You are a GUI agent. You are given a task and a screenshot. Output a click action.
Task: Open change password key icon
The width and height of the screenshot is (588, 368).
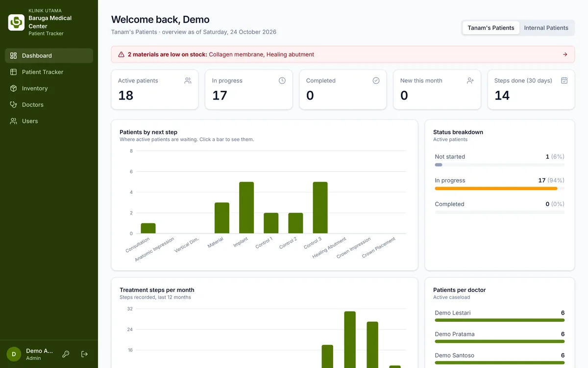tap(66, 354)
